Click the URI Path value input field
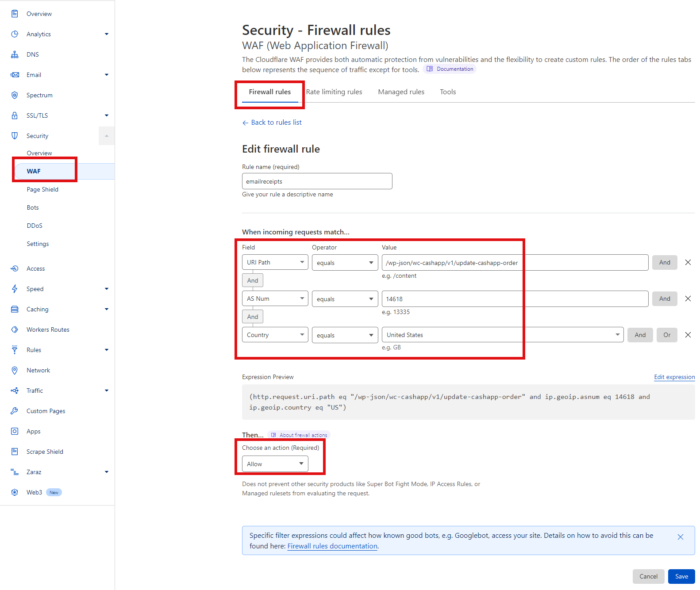700x590 pixels. click(x=515, y=262)
